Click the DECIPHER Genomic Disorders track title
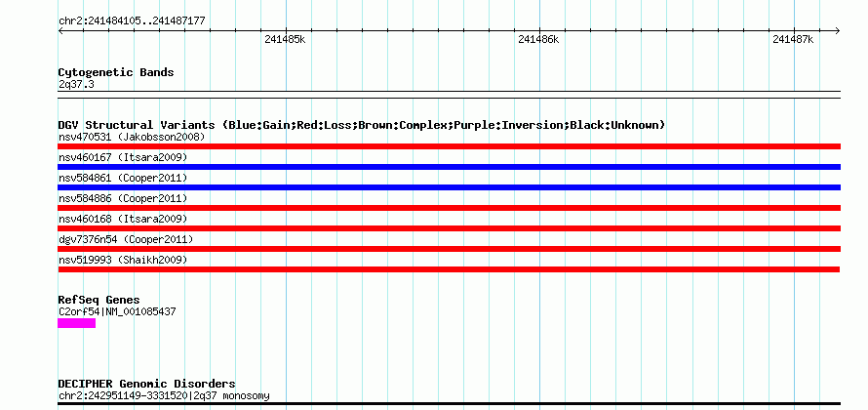Image resolution: width=868 pixels, height=410 pixels. (x=146, y=384)
